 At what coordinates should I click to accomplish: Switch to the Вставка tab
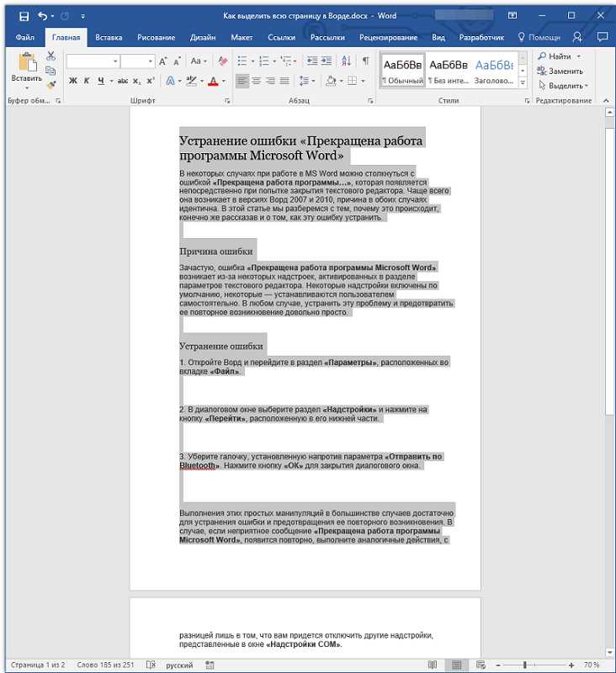pos(109,37)
